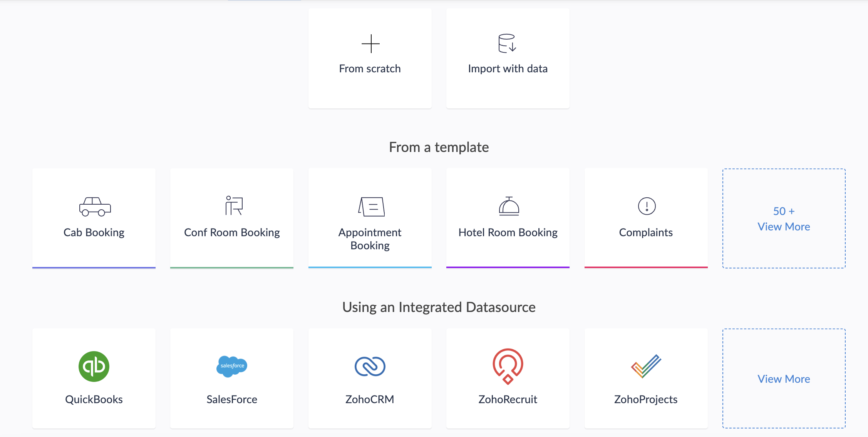Click the ZohoCRM label
This screenshot has width=868, height=437.
(x=370, y=399)
